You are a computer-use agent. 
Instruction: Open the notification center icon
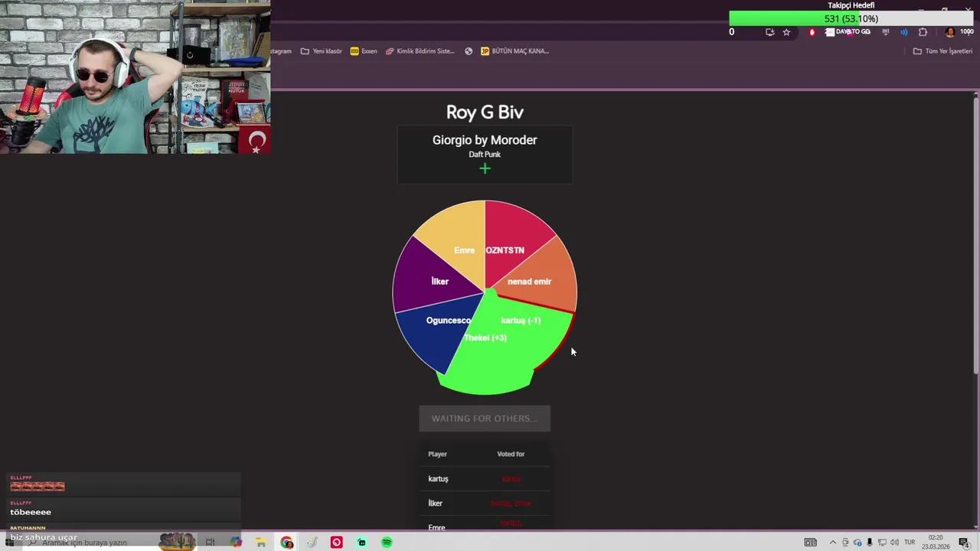click(964, 543)
